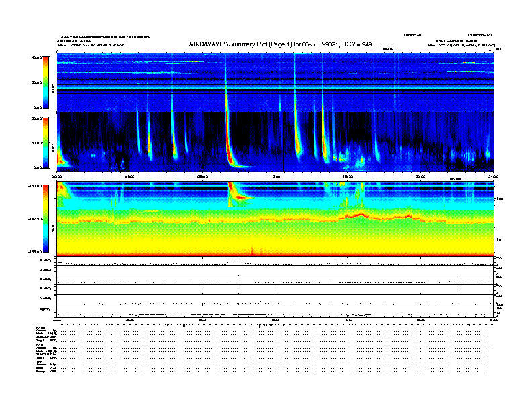
Task: Click the WIND/WAVES Summary Plot title
Action: click(280, 44)
